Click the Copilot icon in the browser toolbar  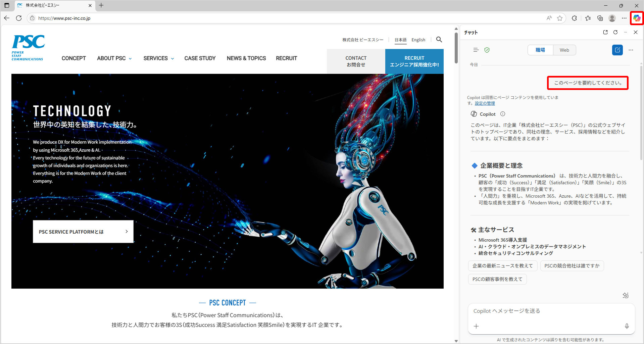coord(637,18)
